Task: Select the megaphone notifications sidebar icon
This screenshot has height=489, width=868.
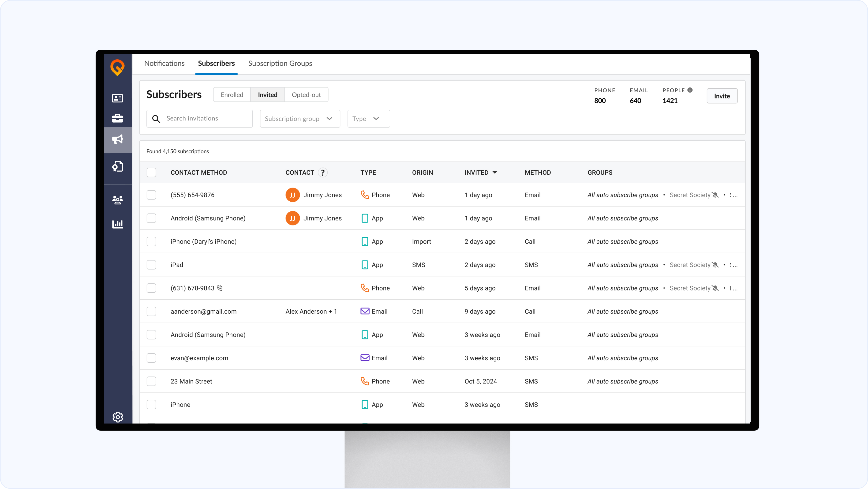Action: click(x=117, y=139)
